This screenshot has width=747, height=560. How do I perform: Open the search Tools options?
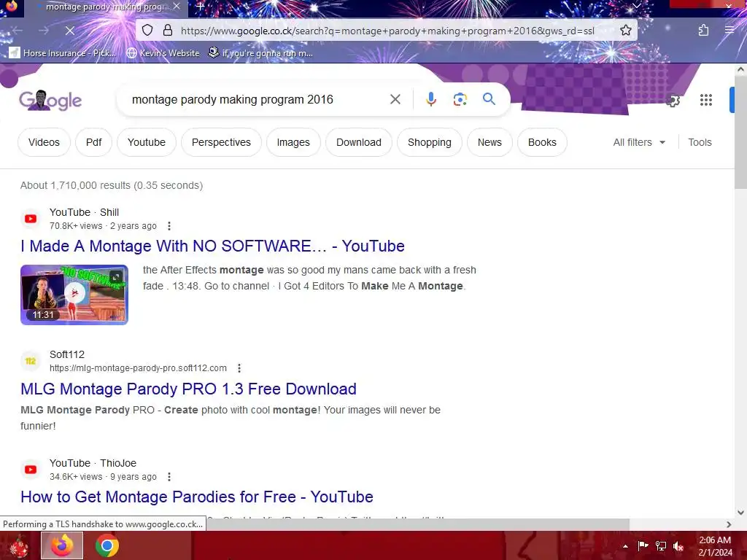coord(700,142)
